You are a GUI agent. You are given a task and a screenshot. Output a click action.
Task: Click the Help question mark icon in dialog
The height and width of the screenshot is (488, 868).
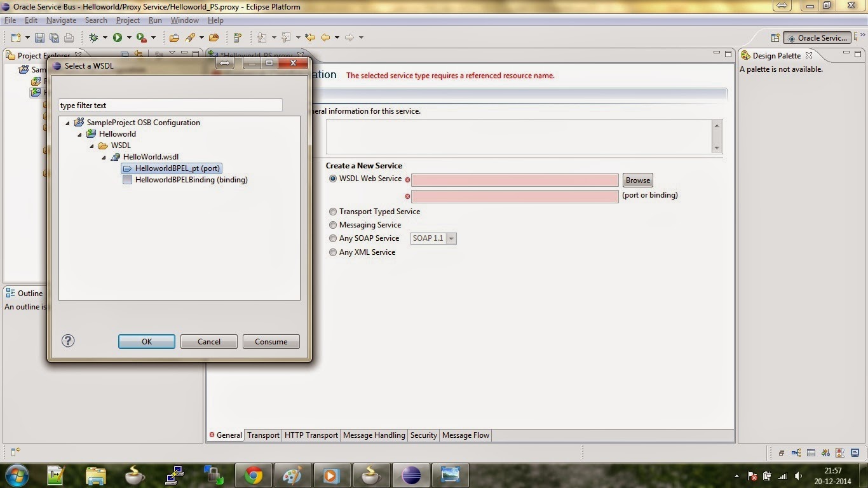click(68, 341)
